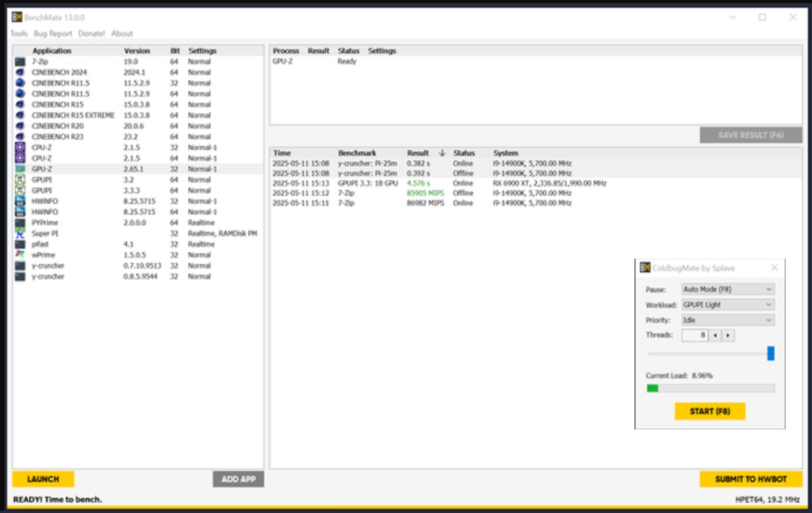This screenshot has height=513, width=812.
Task: Select the 85905 MIPS result
Action: coord(425,193)
